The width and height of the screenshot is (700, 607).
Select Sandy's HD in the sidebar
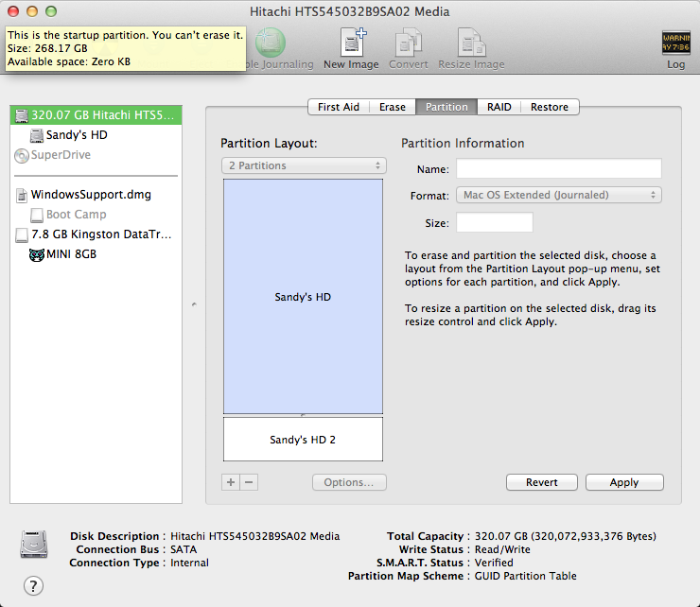click(96, 135)
